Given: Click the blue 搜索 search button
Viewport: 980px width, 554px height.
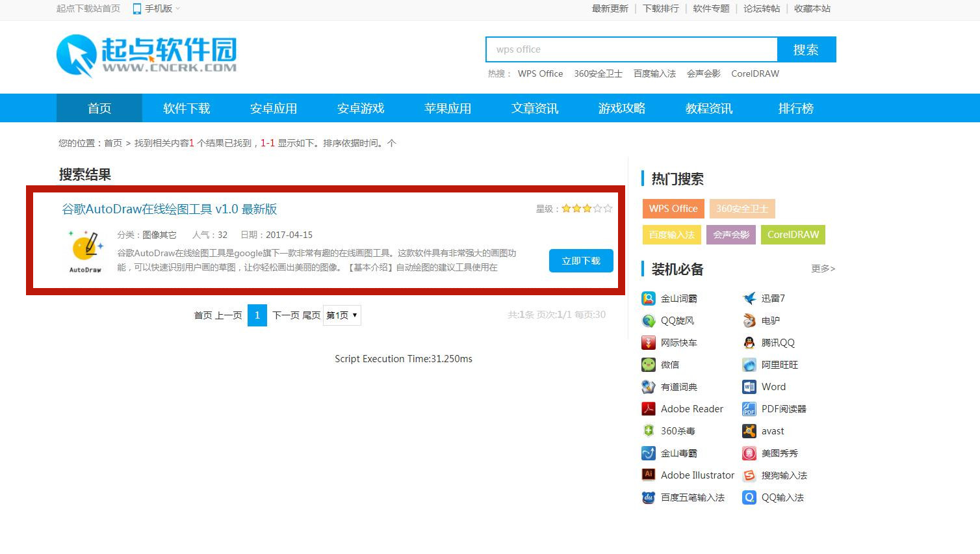Looking at the screenshot, I should (806, 49).
